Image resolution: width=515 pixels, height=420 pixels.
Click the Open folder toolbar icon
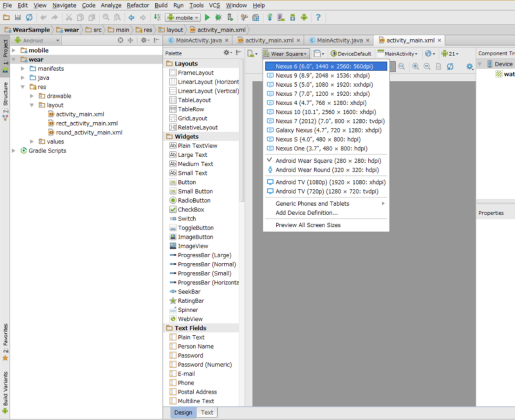point(6,17)
